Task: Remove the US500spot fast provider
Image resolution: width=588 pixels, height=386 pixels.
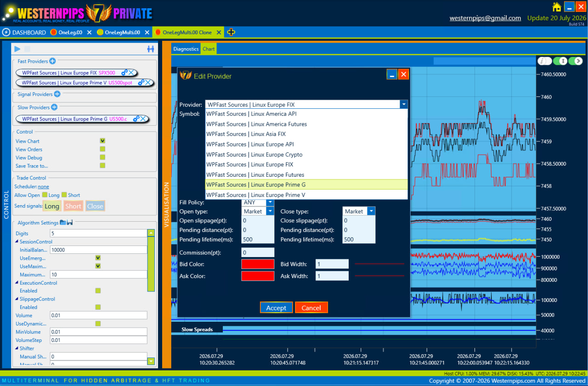Action: (148, 83)
